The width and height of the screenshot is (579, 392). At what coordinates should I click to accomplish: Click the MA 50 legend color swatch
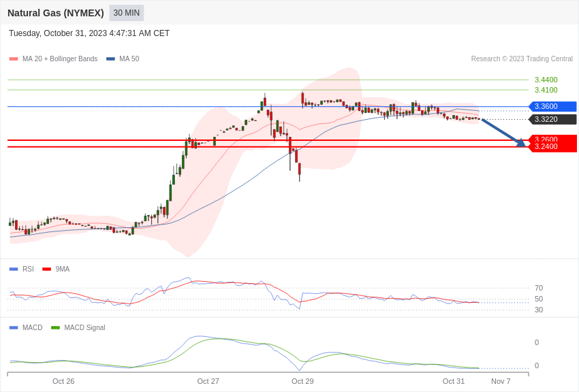[x=110, y=59]
